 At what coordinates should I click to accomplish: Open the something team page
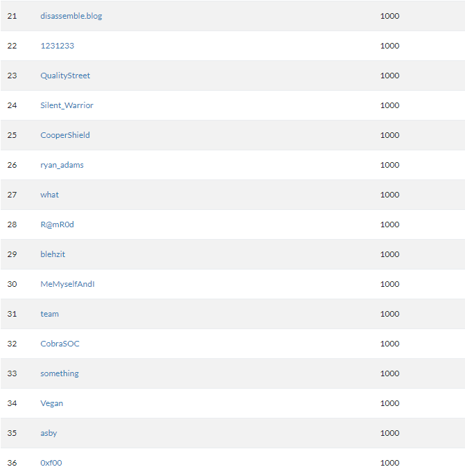tap(60, 373)
